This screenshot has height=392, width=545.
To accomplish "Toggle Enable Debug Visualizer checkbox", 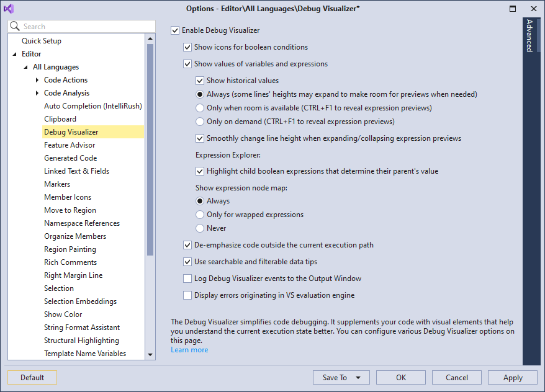I will point(175,30).
